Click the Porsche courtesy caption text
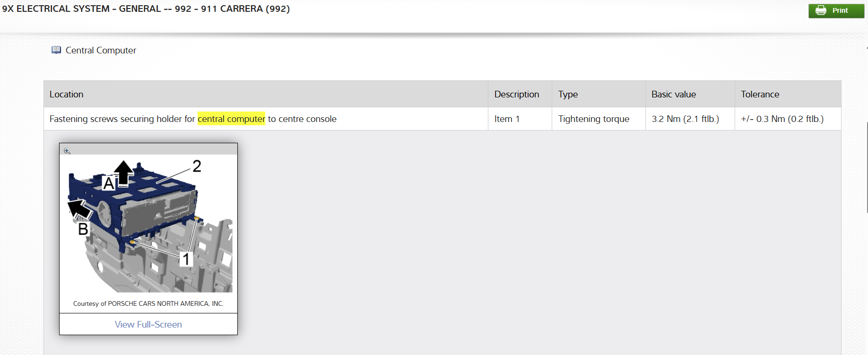 148,303
